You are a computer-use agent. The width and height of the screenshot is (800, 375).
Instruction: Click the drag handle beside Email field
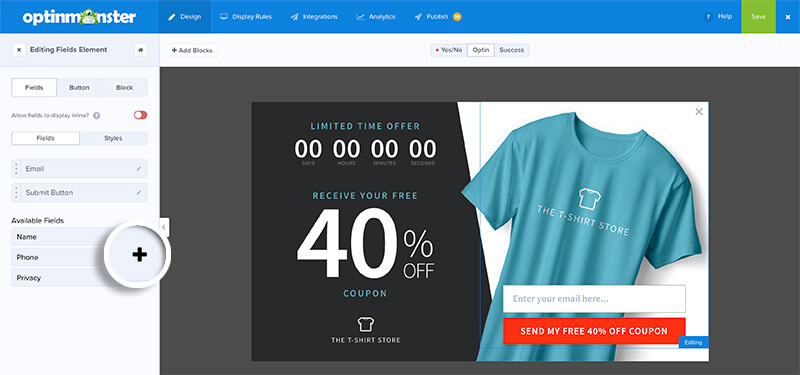click(16, 168)
